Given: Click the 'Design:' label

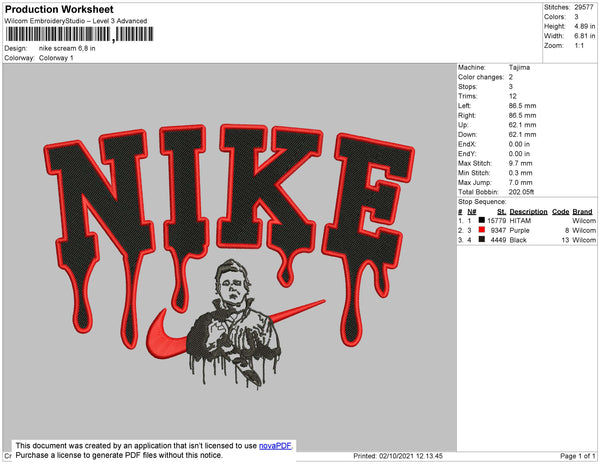Looking at the screenshot, I should coord(16,49).
